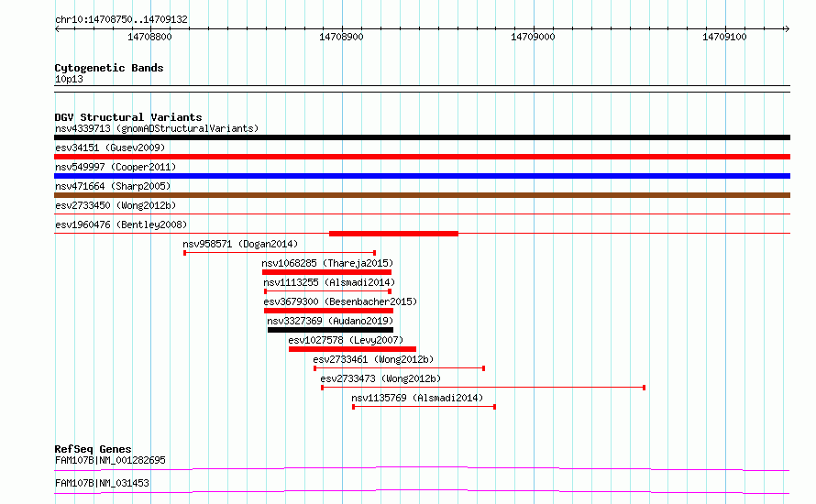This screenshot has height=504, width=816.
Task: Click the nsv1113255 variant line below its label
Action: click(x=328, y=291)
